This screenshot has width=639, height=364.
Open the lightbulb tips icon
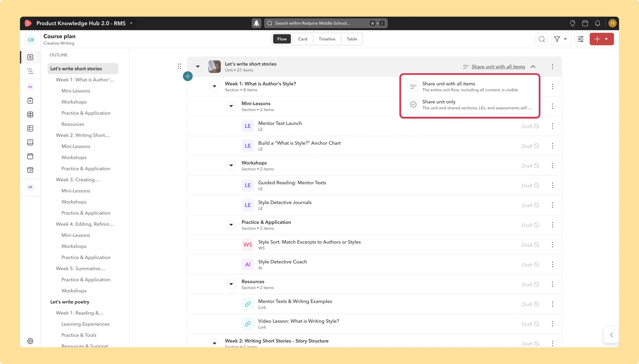point(573,23)
